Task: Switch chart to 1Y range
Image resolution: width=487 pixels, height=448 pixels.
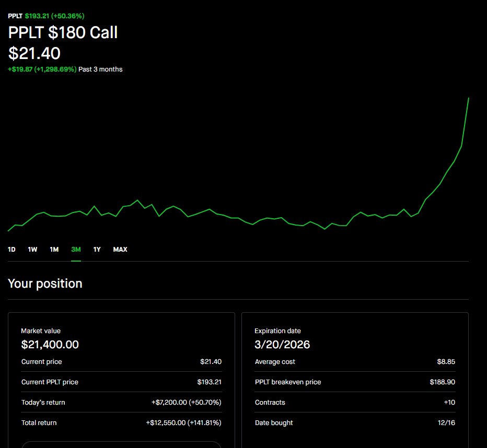Action: (x=97, y=250)
